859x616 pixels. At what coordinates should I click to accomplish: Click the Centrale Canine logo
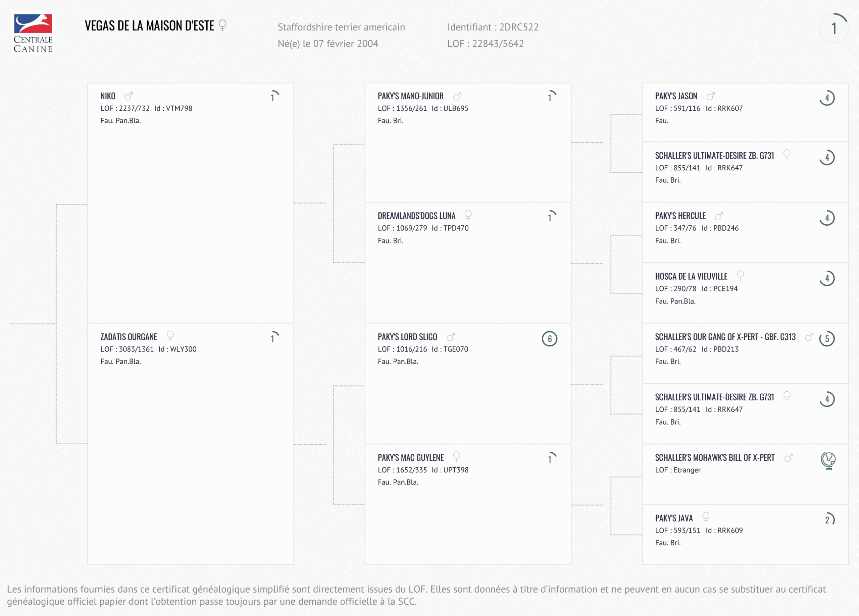click(33, 33)
